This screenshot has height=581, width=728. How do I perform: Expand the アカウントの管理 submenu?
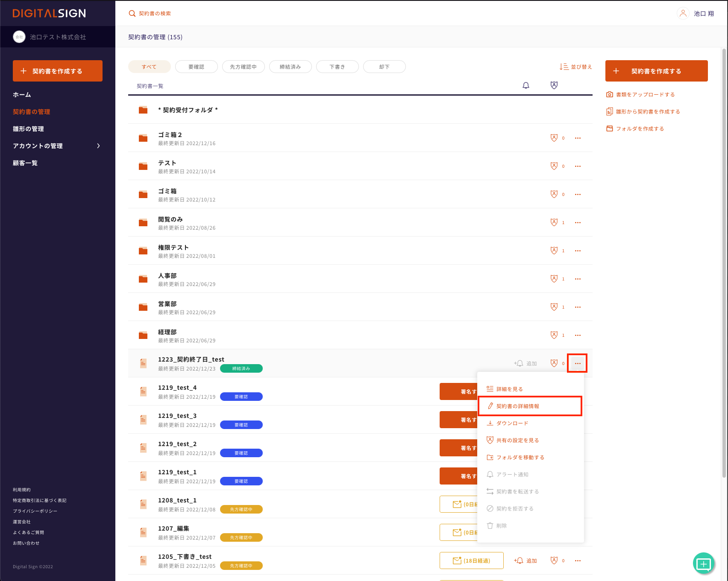(x=98, y=146)
